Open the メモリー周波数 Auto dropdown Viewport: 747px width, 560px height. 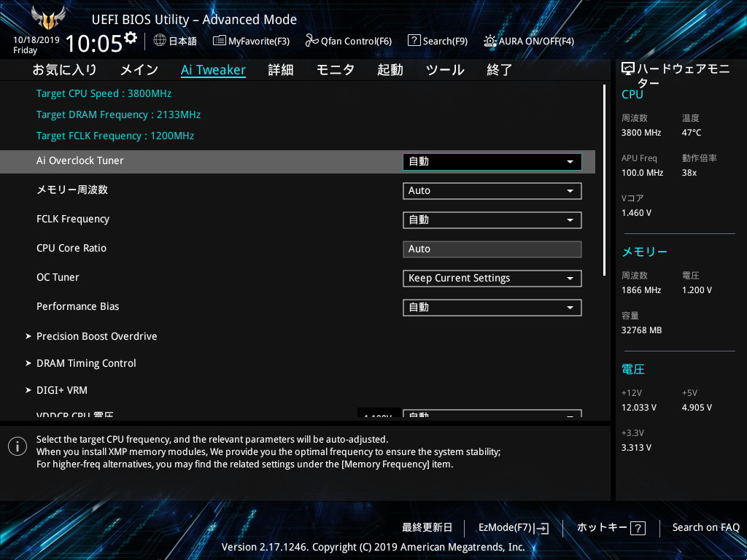tap(492, 191)
